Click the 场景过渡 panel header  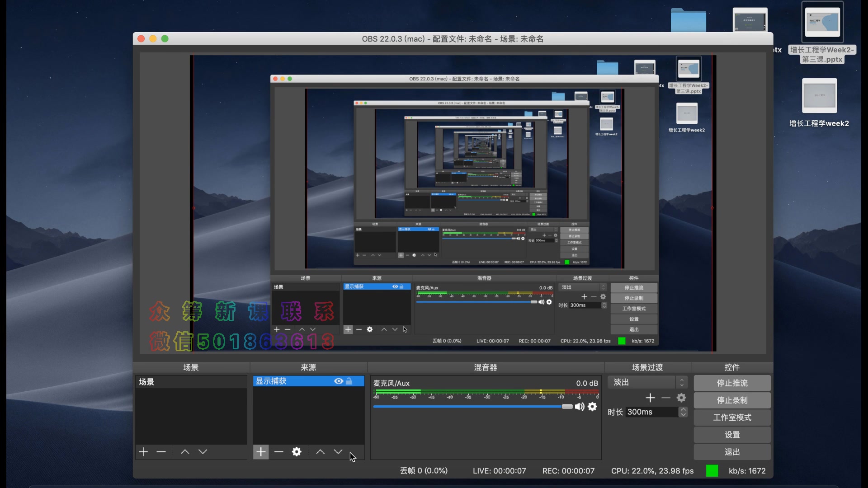pos(647,367)
